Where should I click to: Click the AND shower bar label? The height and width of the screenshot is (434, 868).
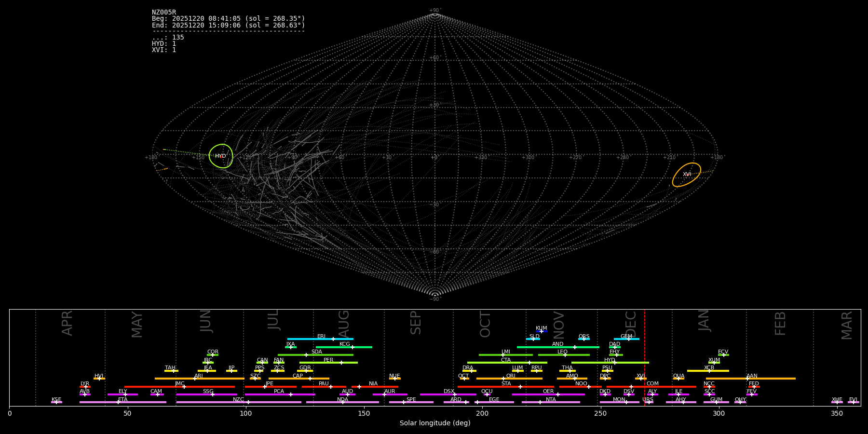(558, 344)
